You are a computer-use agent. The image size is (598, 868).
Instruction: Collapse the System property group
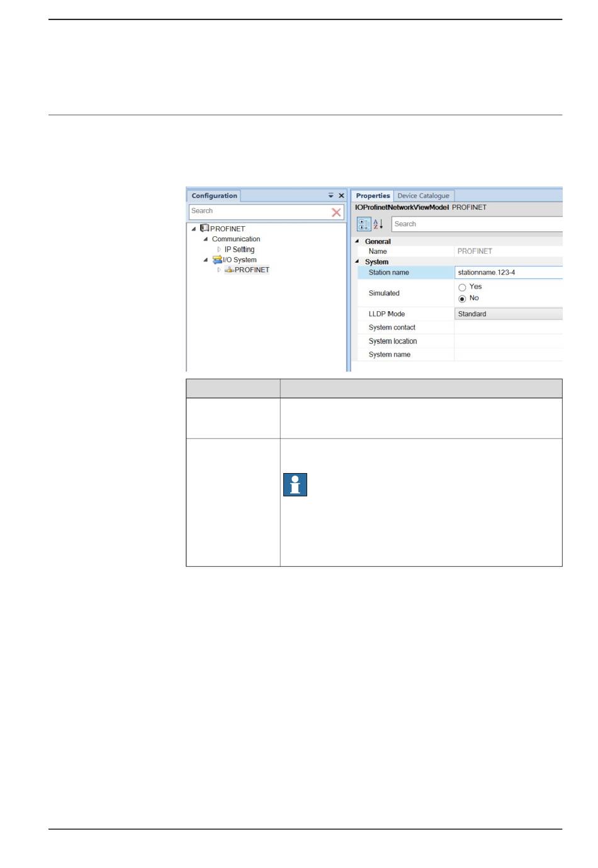pyautogui.click(x=357, y=261)
